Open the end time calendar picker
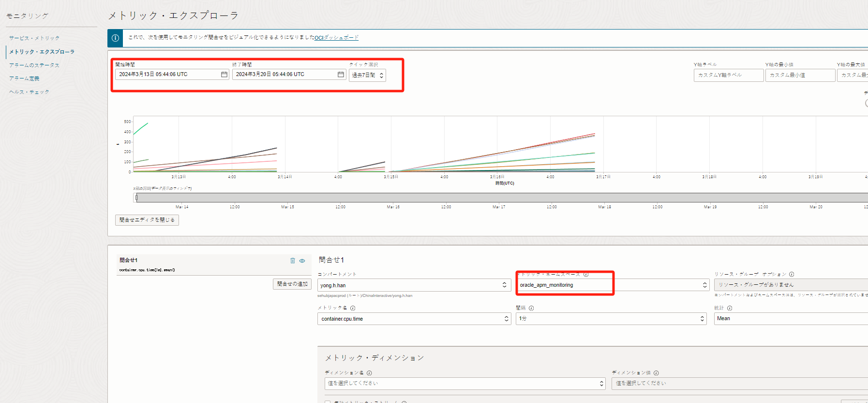The image size is (868, 403). [341, 75]
